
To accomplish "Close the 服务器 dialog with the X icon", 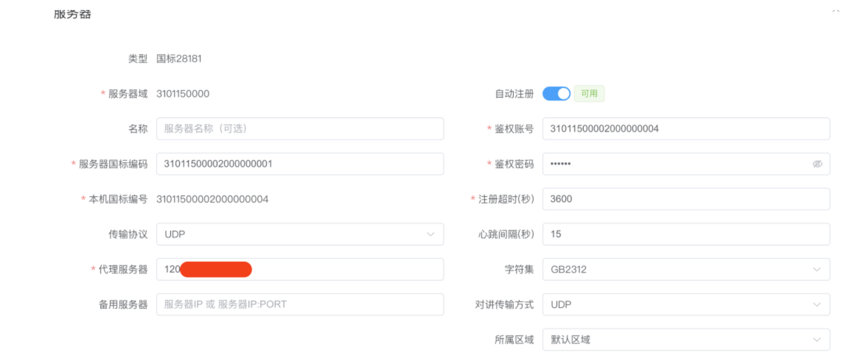I will pos(835,11).
